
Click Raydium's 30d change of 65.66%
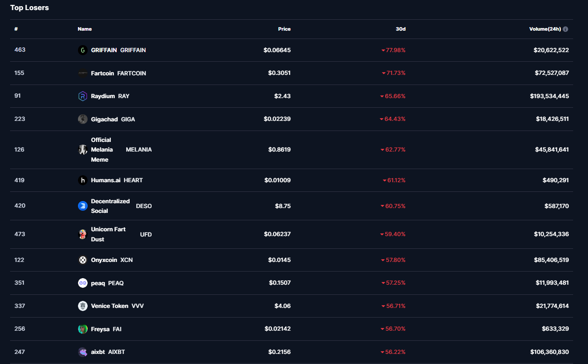[395, 96]
